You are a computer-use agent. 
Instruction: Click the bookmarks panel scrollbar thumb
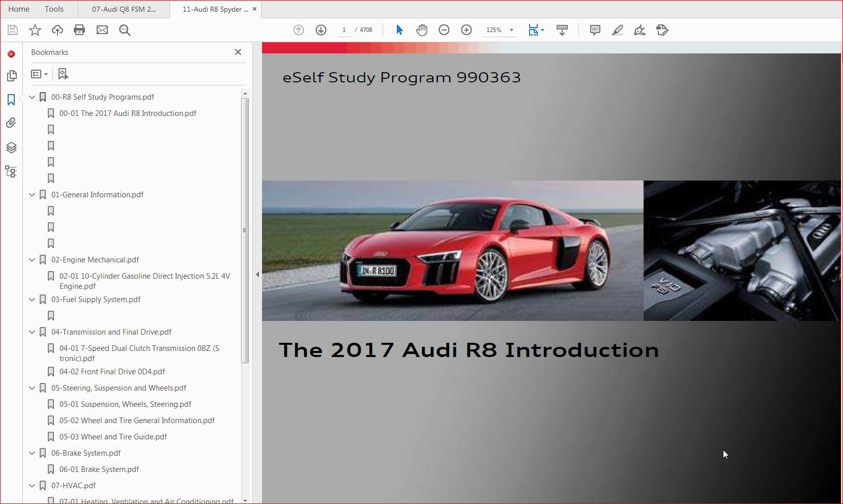click(245, 230)
